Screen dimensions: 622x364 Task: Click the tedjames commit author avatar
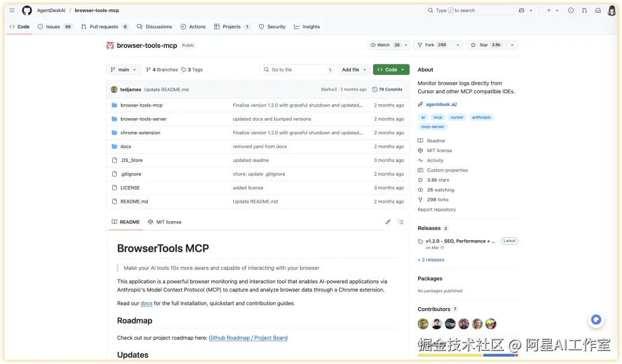pos(114,90)
